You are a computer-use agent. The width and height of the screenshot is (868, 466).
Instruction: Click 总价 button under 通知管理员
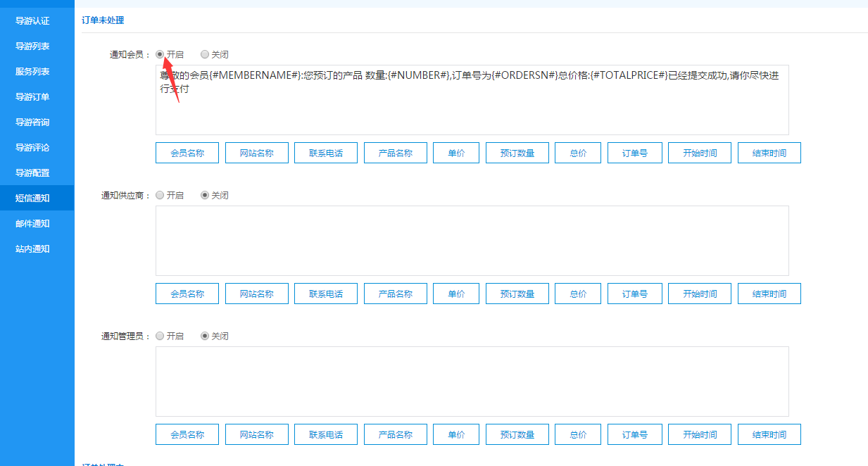tap(578, 434)
